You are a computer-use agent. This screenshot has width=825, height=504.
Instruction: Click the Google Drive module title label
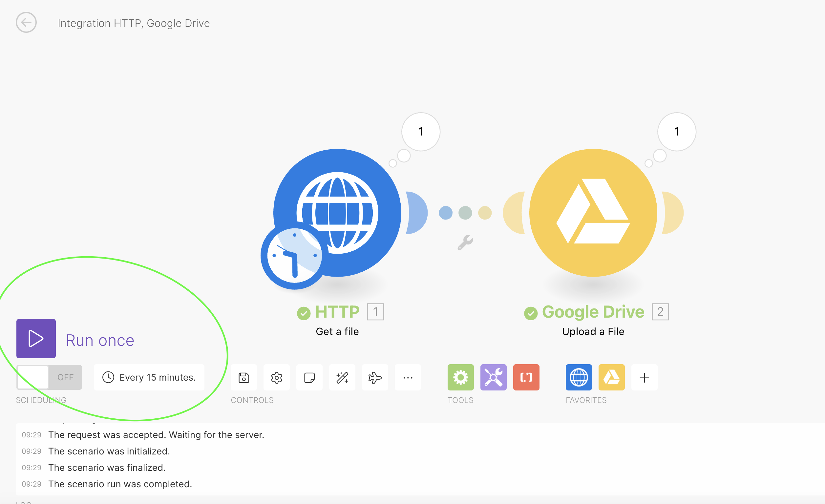click(x=593, y=312)
